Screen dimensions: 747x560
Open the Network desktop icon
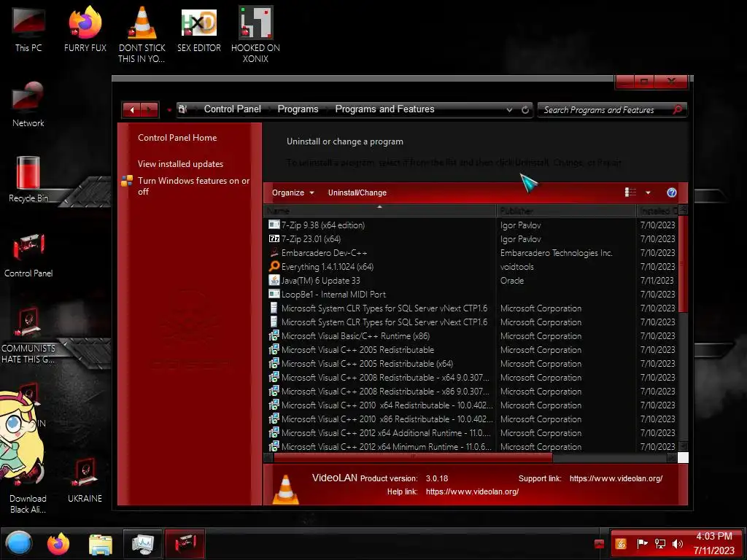tap(28, 104)
